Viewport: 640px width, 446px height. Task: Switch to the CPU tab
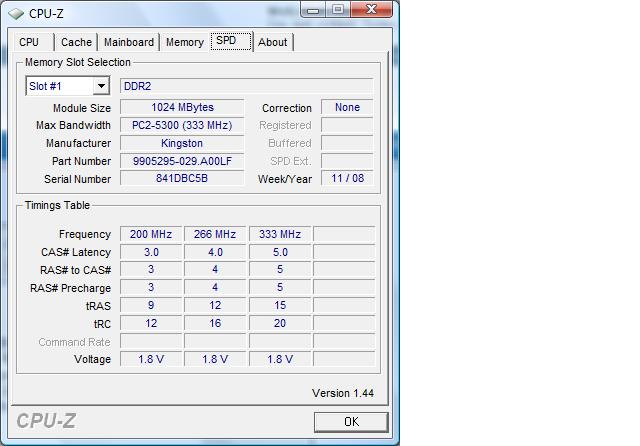click(x=33, y=42)
